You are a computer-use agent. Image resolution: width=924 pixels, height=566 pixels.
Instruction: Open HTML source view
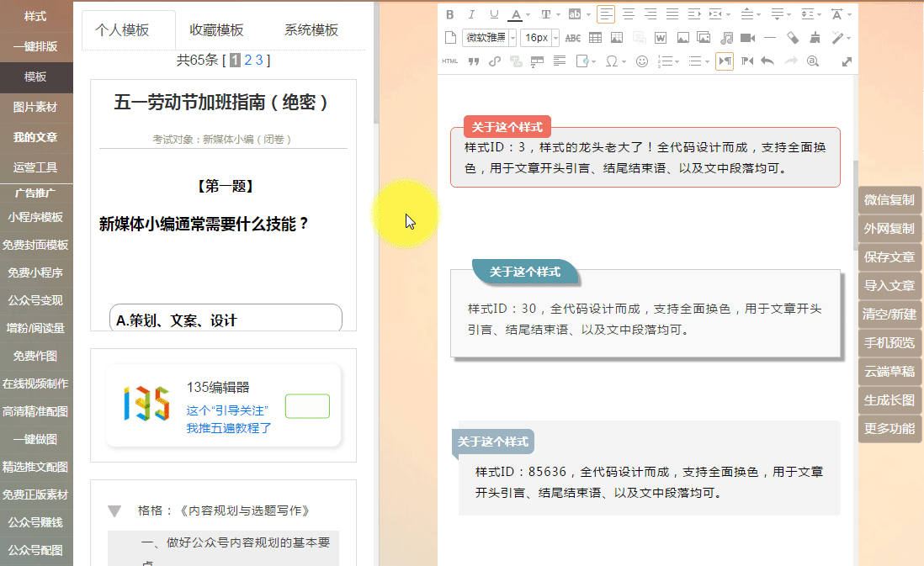pos(450,61)
